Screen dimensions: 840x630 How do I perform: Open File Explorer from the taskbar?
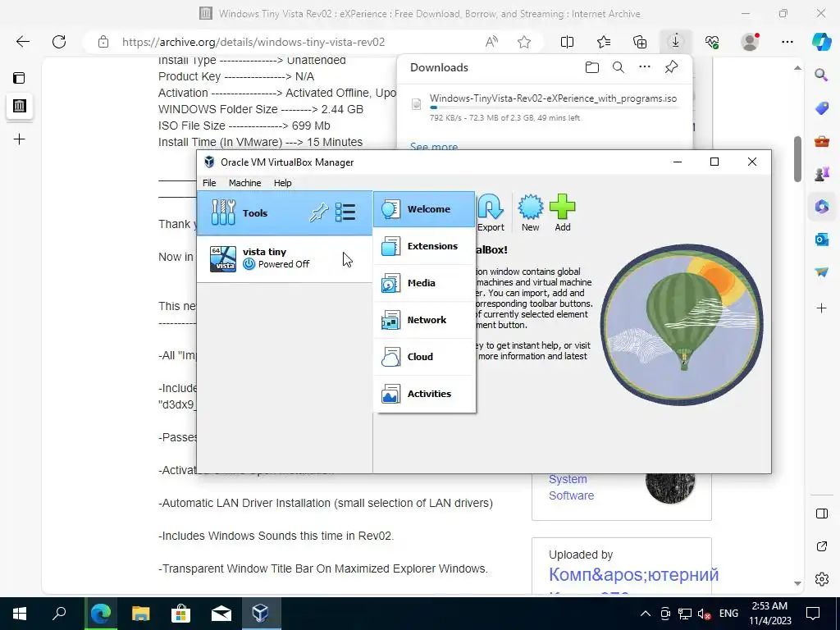(x=140, y=614)
